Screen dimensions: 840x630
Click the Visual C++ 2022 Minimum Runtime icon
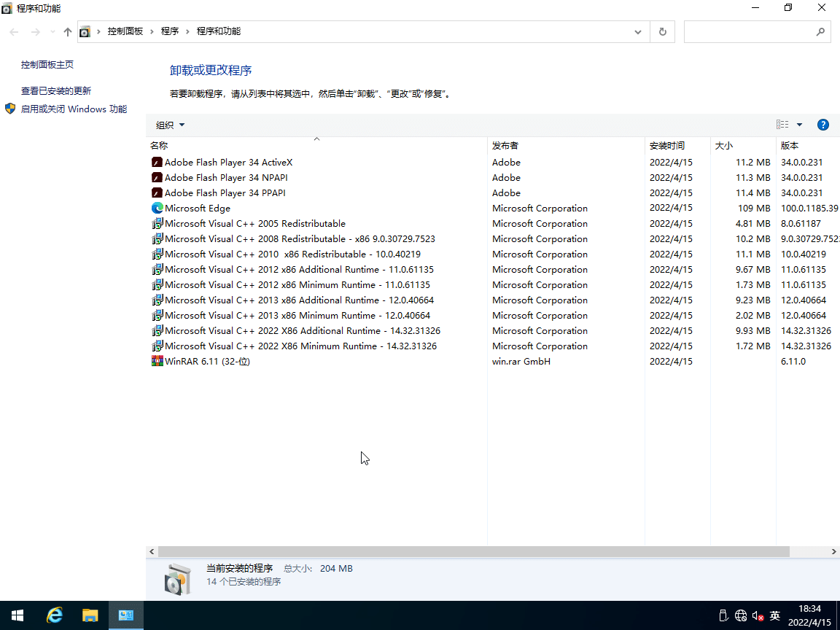(157, 346)
